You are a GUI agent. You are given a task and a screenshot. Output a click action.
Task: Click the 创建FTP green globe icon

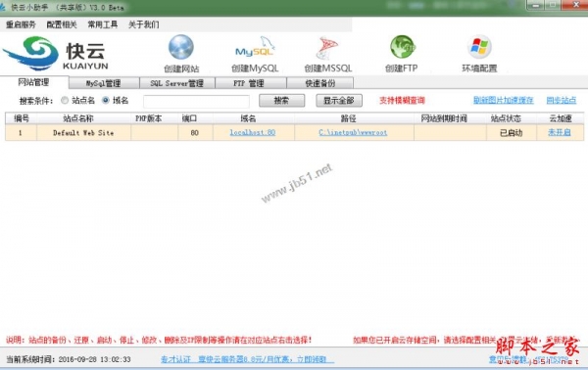coord(402,47)
